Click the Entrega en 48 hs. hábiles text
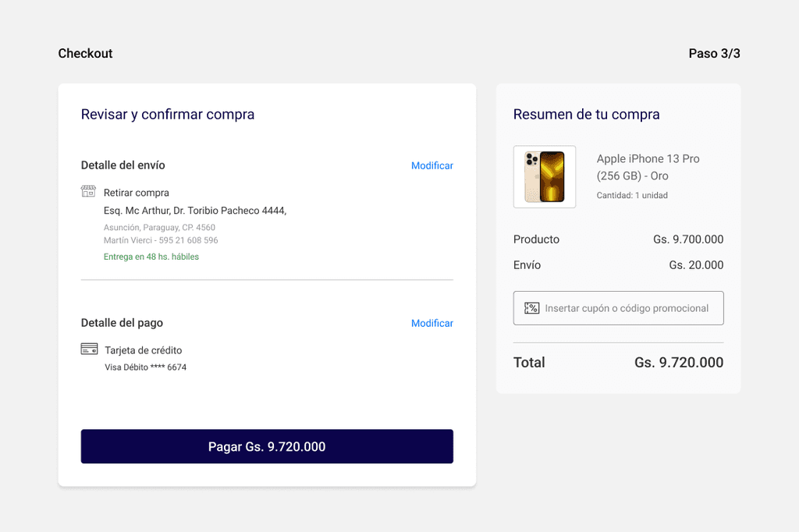The width and height of the screenshot is (799, 532). point(151,257)
